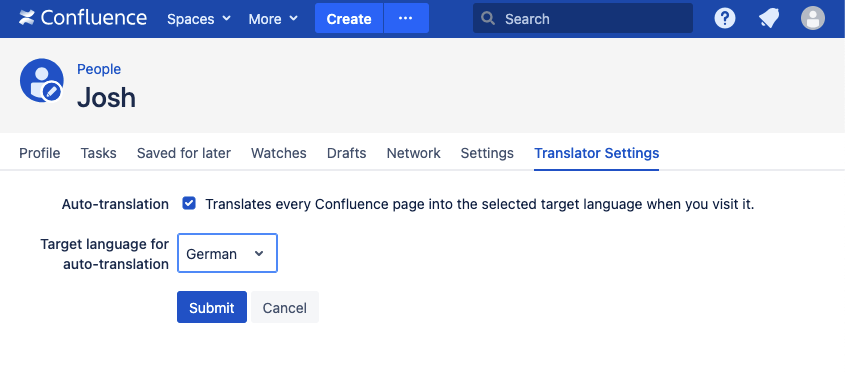Open the Drafts tab
845x374 pixels.
coord(347,153)
